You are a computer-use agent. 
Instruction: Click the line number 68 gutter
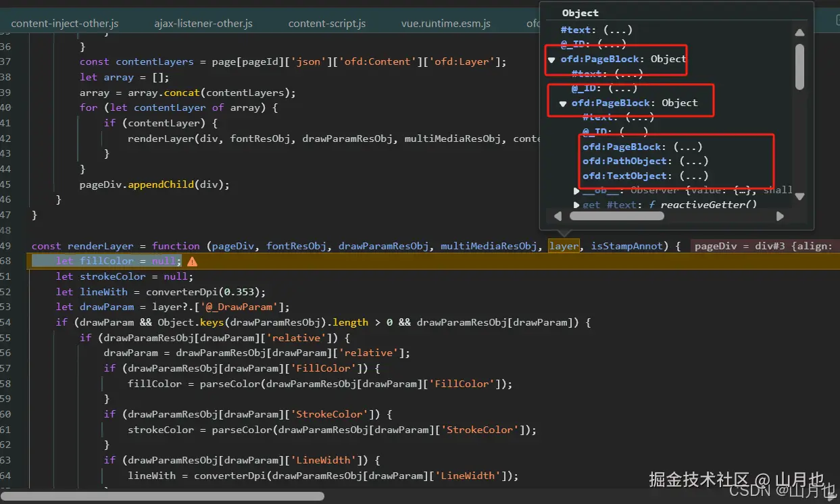[6, 261]
